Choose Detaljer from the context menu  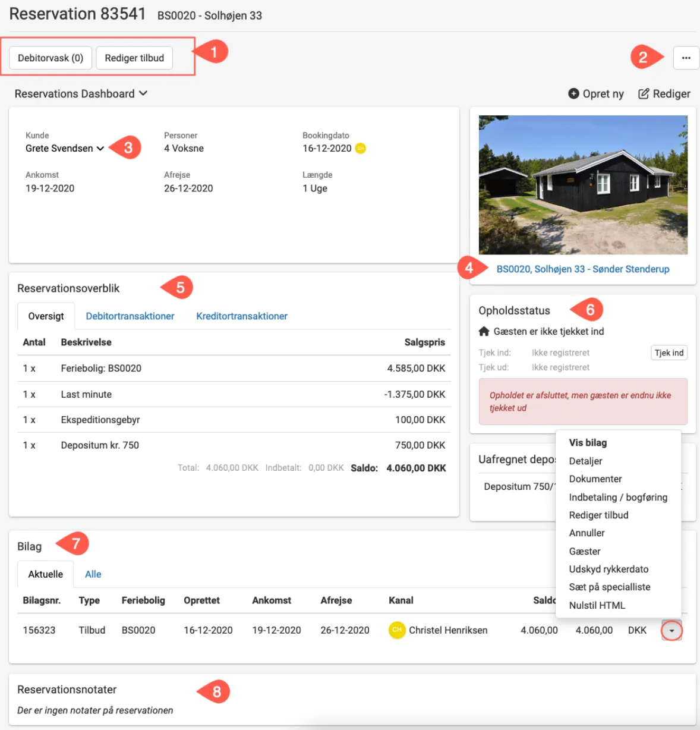[585, 461]
